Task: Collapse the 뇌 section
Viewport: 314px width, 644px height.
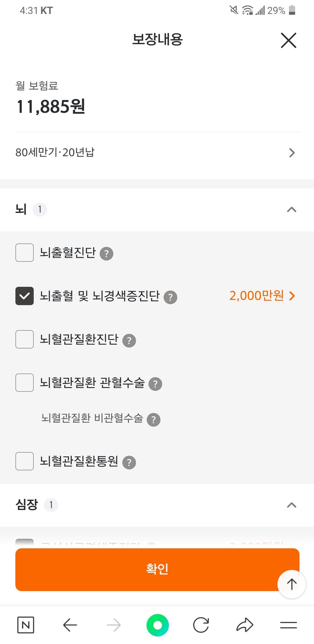Action: click(x=291, y=210)
